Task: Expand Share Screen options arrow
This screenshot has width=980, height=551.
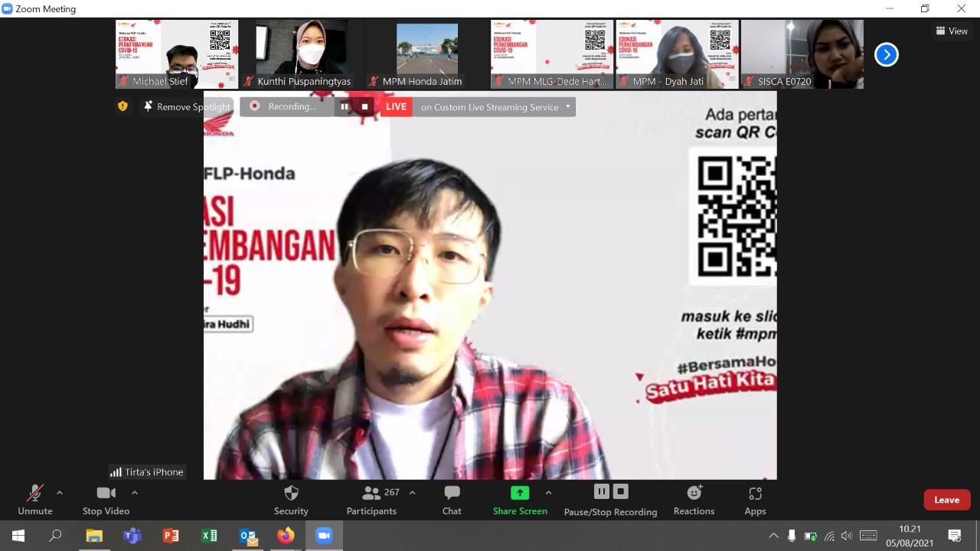Action: 548,493
